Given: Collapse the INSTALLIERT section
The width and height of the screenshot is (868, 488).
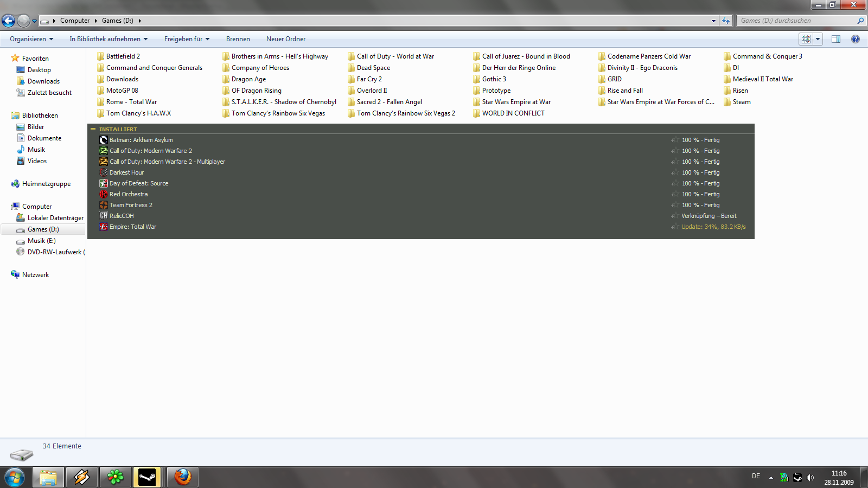Looking at the screenshot, I should tap(93, 129).
